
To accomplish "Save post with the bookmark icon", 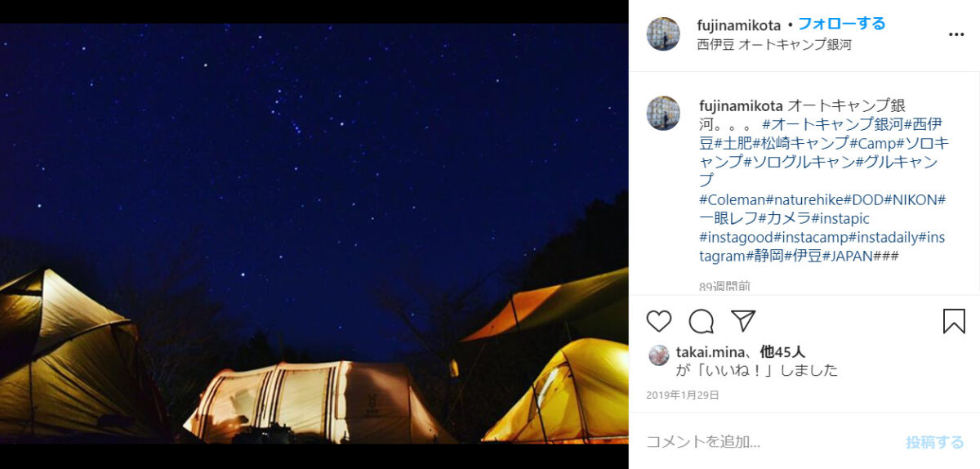I will tap(954, 321).
